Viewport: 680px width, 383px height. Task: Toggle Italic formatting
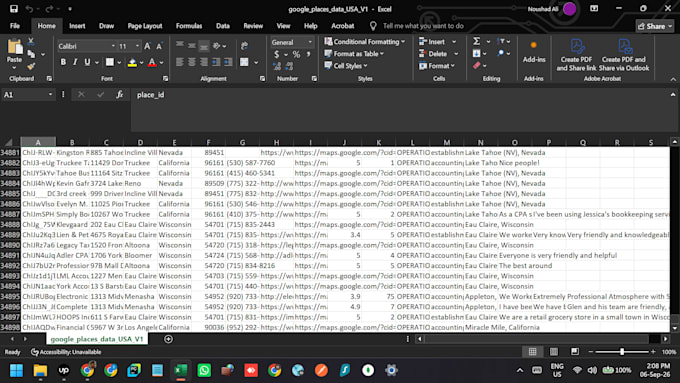pos(75,62)
